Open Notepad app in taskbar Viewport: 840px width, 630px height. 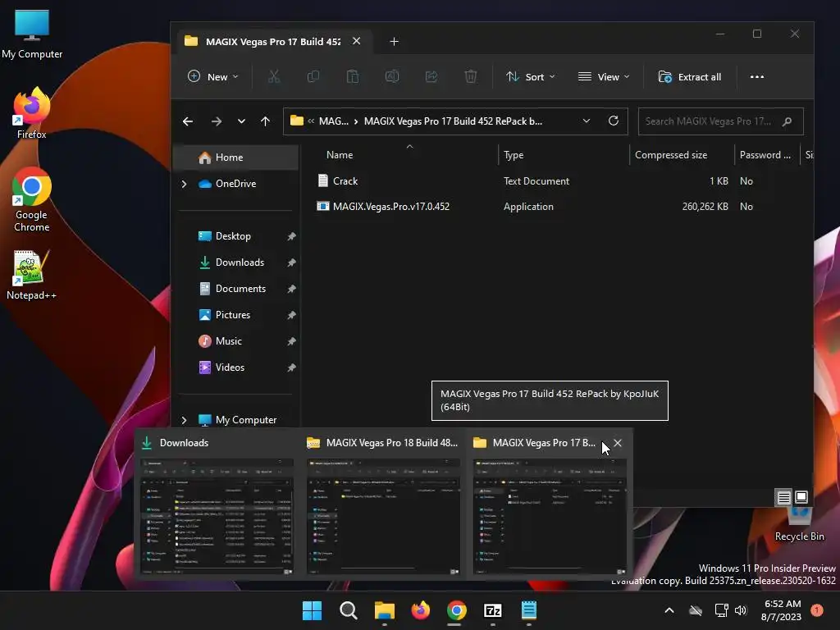(529, 610)
